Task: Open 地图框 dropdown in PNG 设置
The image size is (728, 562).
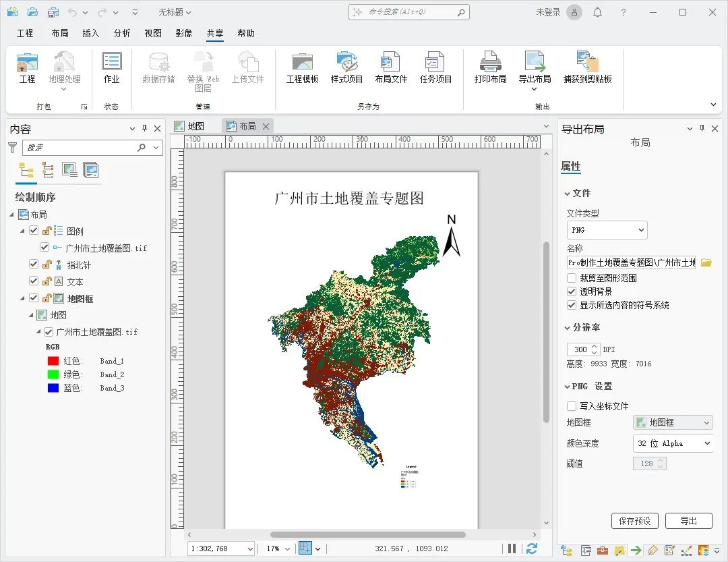Action: (673, 422)
